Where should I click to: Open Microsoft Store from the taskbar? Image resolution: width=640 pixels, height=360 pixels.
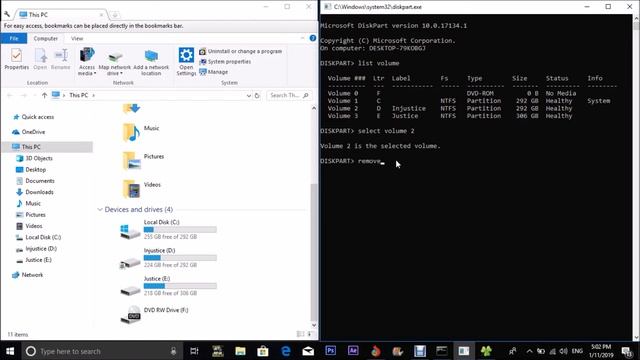[263, 351]
